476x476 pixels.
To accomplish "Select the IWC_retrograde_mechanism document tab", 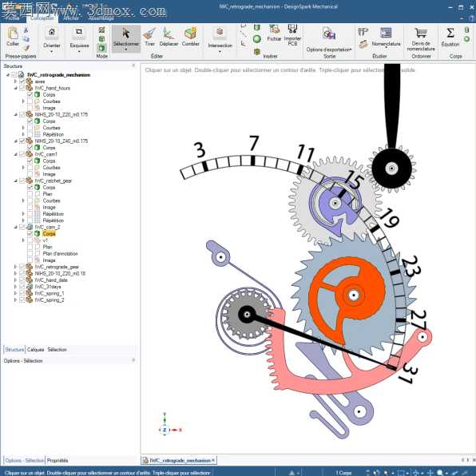I will [x=180, y=461].
